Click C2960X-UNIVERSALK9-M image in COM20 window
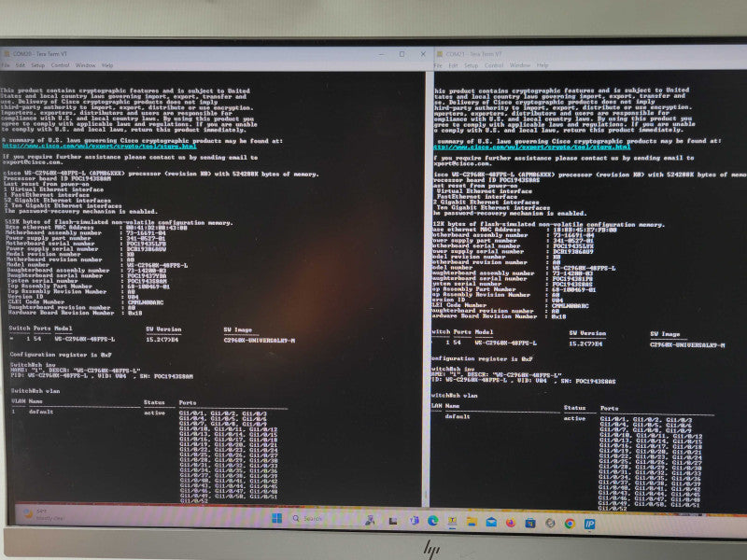Screen dimensions: 747x560 point(260,341)
